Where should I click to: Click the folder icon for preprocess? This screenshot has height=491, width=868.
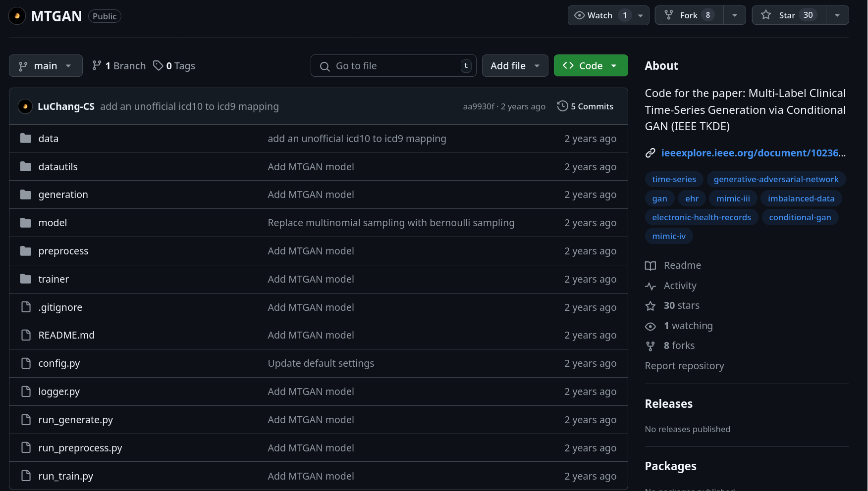26,251
